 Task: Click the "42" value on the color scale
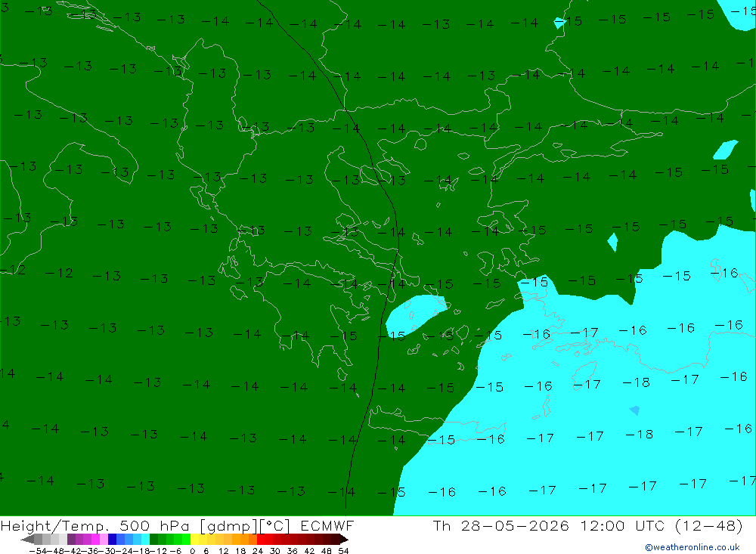309,551
